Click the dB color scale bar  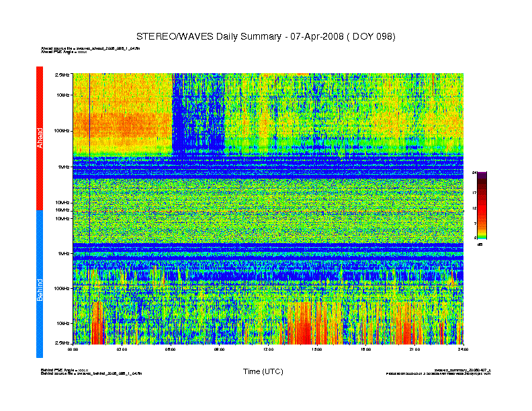(482, 205)
